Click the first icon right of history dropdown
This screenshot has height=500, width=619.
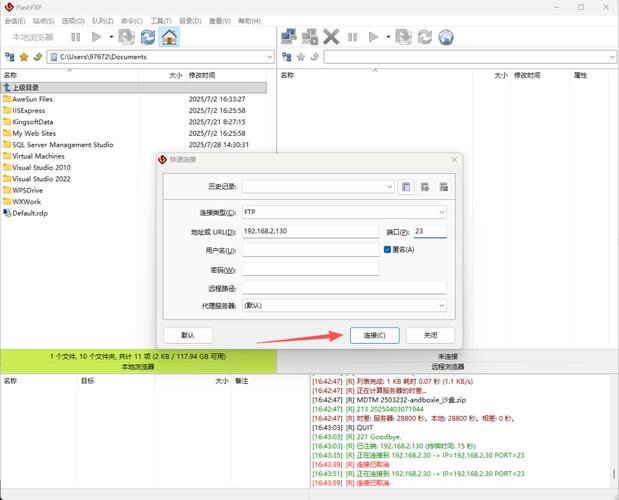coord(406,186)
